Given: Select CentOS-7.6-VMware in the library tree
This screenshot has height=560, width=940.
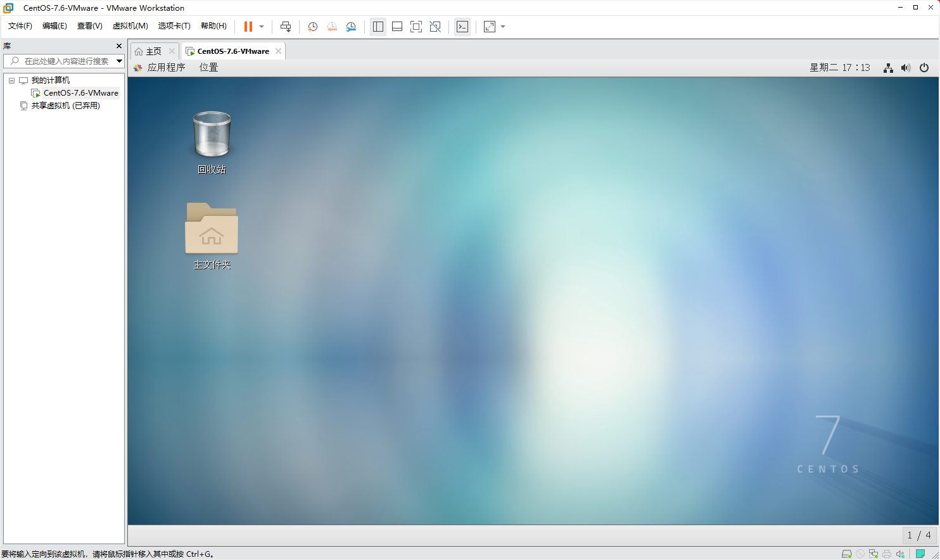Looking at the screenshot, I should pos(80,93).
